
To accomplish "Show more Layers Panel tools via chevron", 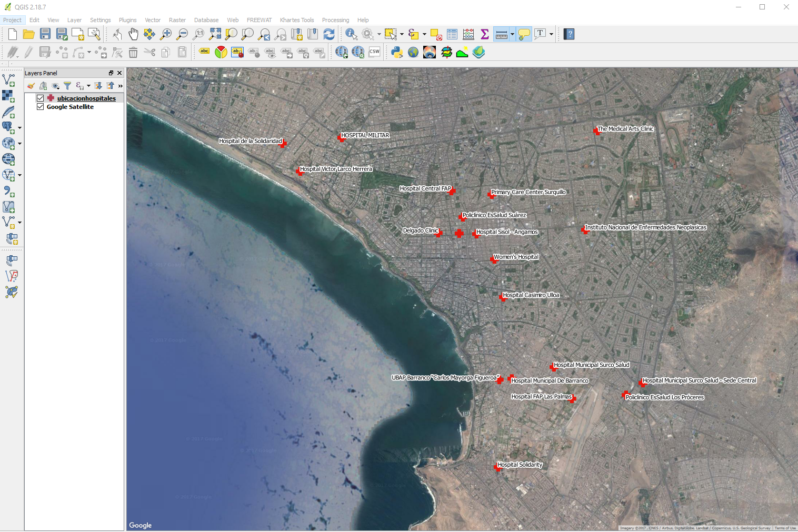I will [121, 86].
